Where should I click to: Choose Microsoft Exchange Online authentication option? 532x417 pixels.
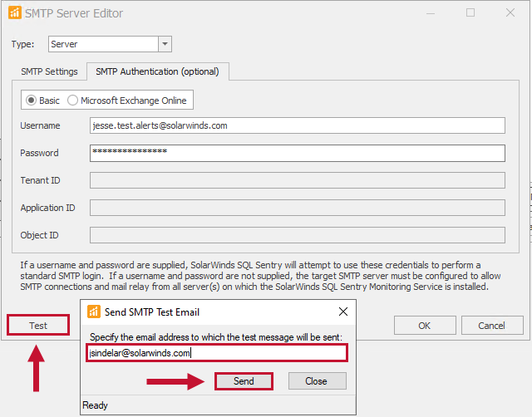pos(72,101)
